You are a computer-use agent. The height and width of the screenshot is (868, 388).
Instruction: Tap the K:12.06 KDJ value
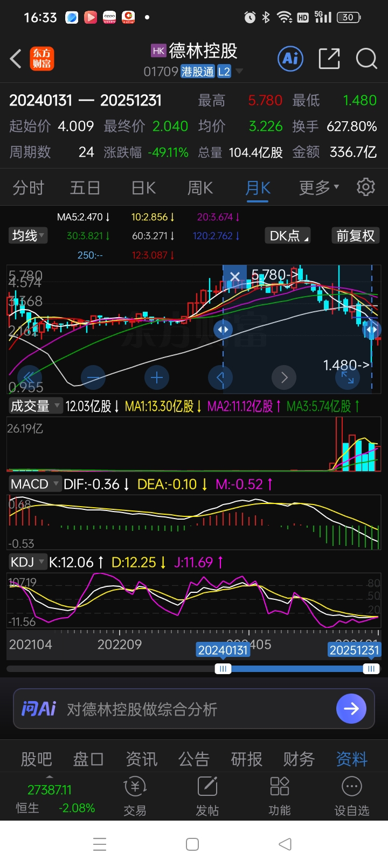tap(76, 562)
